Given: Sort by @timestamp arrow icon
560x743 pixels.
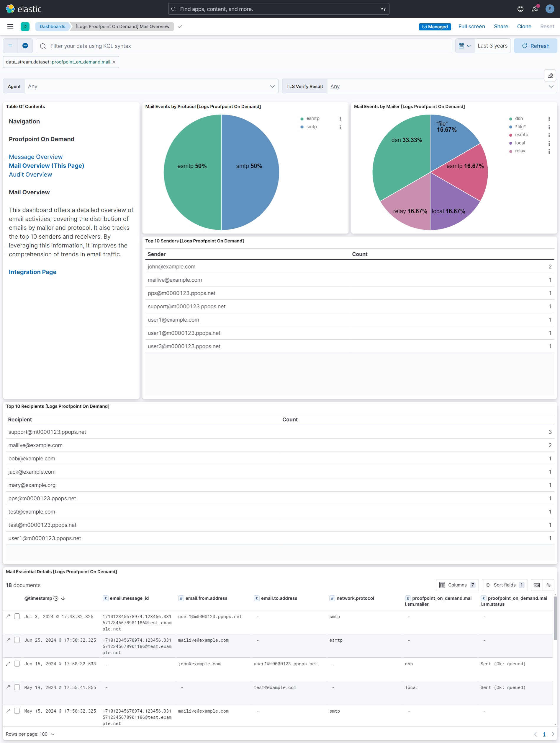Looking at the screenshot, I should (x=63, y=599).
